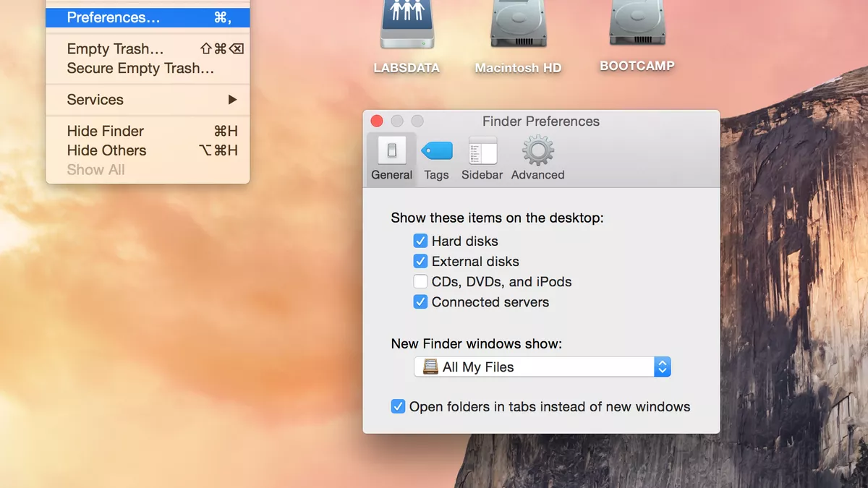Select Empty Trash… menu item
This screenshot has width=868, height=488.
click(148, 49)
